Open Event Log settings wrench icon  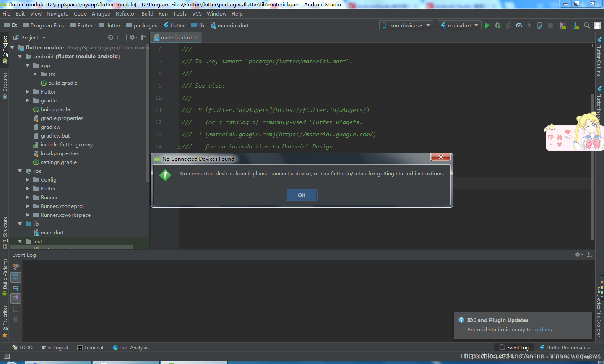(x=16, y=267)
